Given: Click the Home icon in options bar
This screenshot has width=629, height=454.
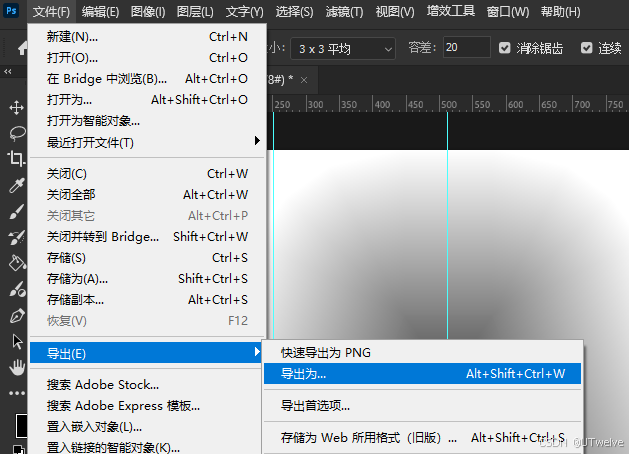Looking at the screenshot, I should click(x=22, y=49).
